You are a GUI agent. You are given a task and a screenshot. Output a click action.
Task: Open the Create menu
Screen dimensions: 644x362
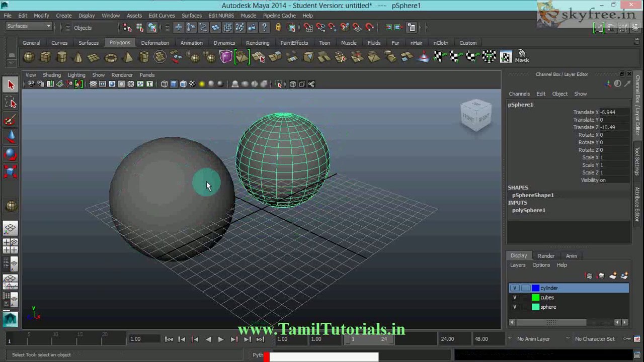tap(64, 16)
